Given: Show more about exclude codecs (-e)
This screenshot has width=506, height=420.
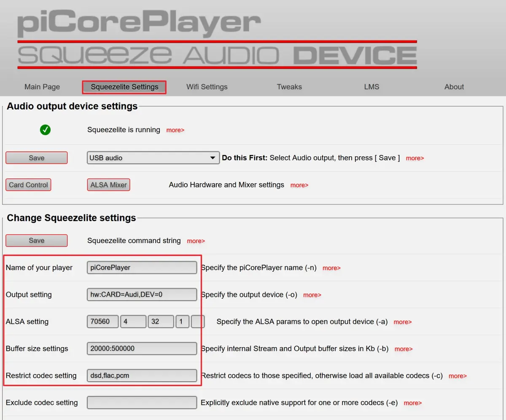Looking at the screenshot, I should [413, 403].
